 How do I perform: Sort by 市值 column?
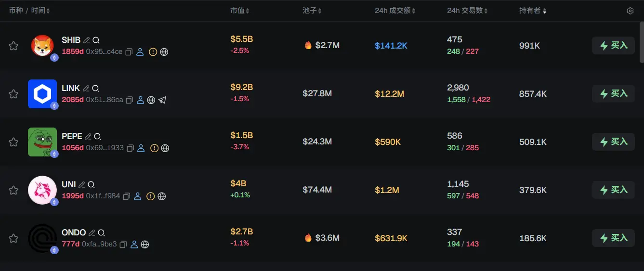pyautogui.click(x=239, y=11)
